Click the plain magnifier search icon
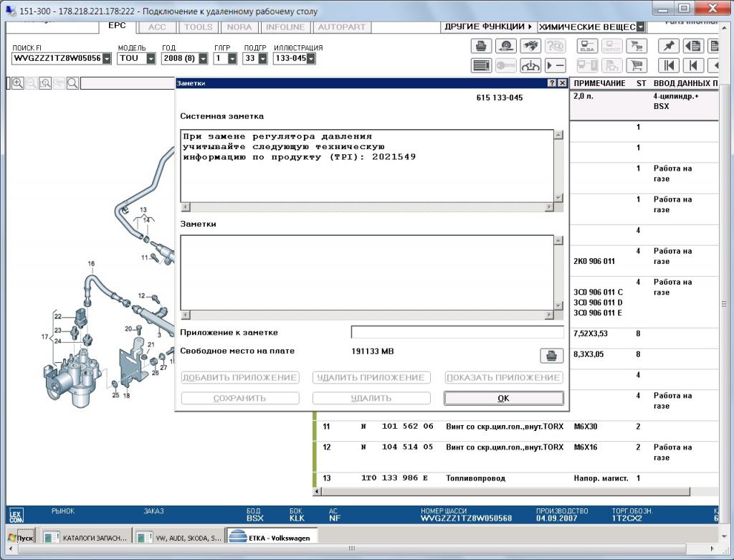 click(72, 83)
